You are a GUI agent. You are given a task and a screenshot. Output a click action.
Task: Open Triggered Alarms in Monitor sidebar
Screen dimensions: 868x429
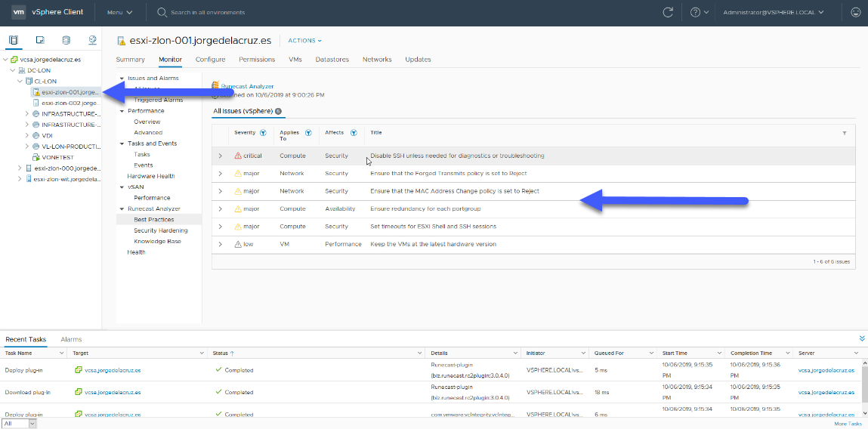pyautogui.click(x=159, y=100)
